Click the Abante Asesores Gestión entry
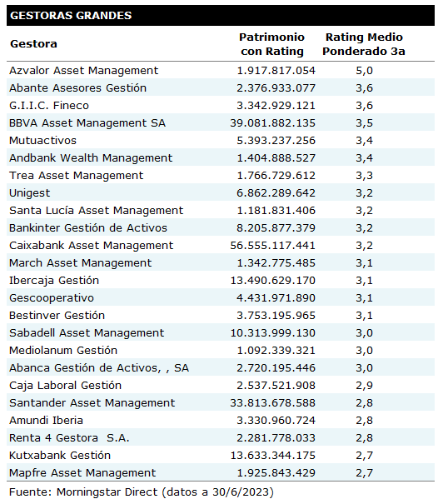The image size is (448, 504). click(x=77, y=87)
